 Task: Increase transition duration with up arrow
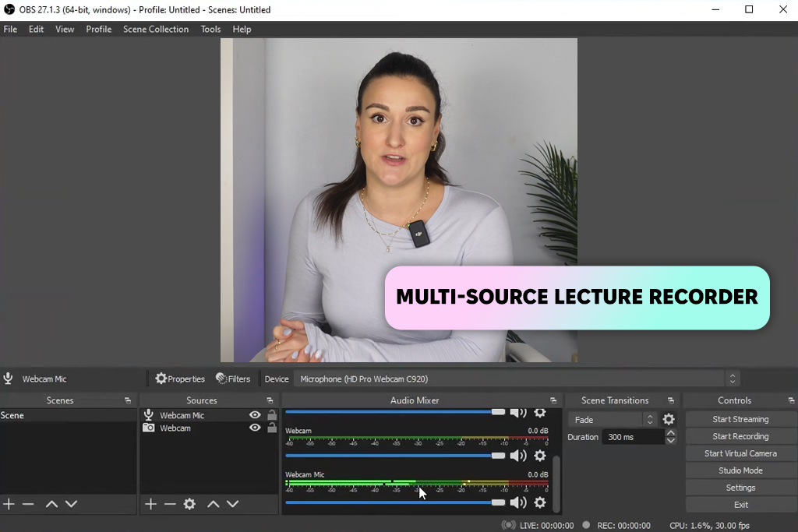coord(671,433)
